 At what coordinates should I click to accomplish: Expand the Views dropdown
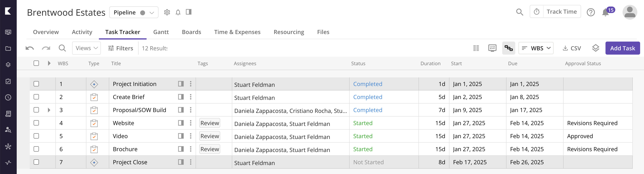click(86, 48)
